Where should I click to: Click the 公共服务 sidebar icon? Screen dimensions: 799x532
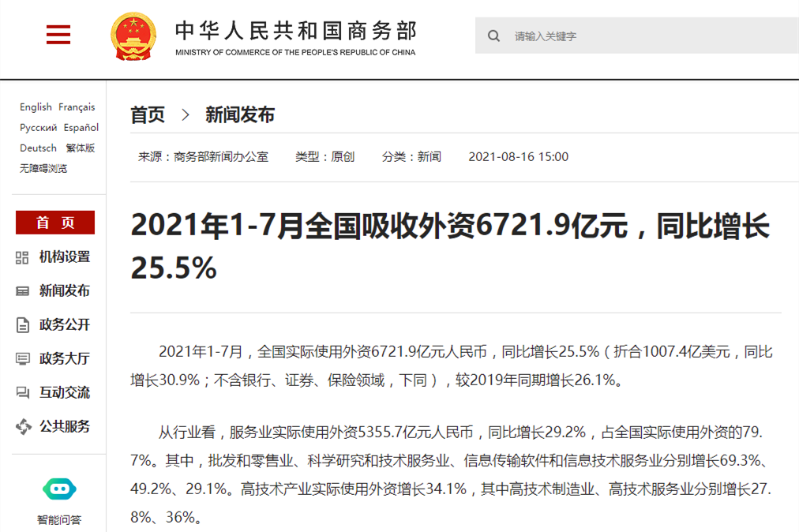coord(23,427)
